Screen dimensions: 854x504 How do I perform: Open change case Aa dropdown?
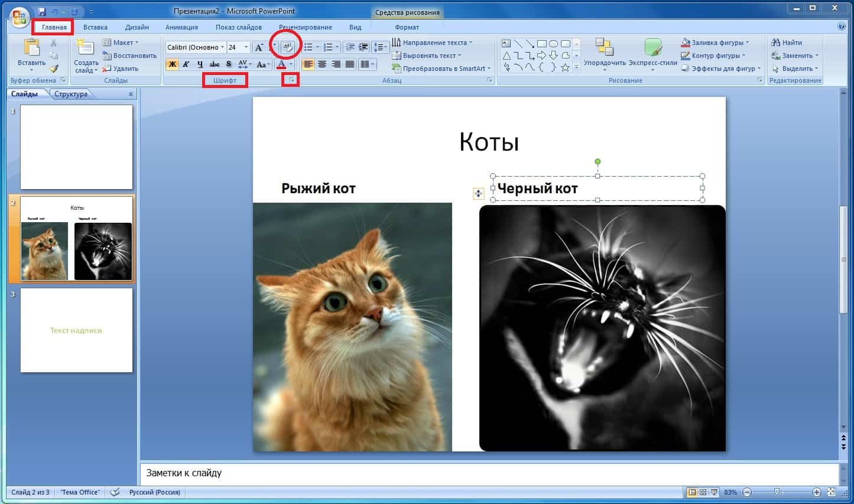[x=263, y=64]
